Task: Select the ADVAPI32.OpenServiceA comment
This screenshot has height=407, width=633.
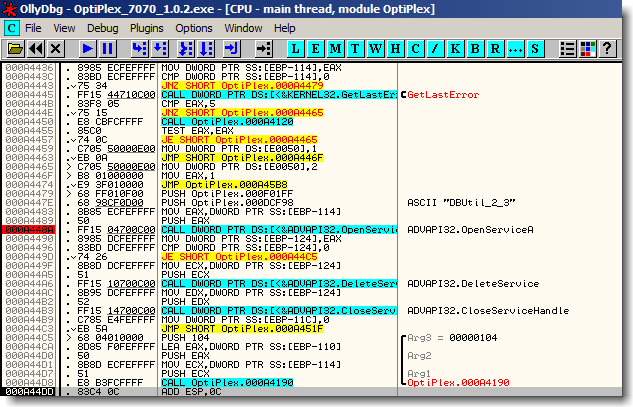Action: click(470, 230)
